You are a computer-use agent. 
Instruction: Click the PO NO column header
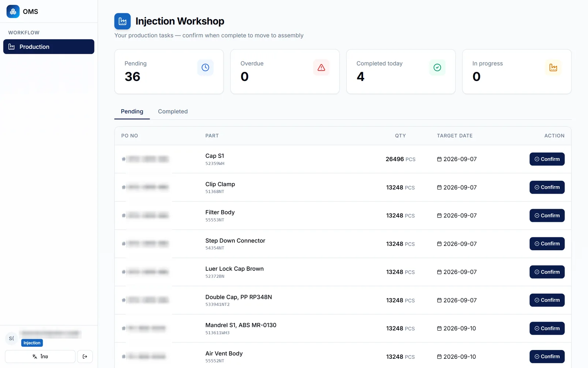click(130, 136)
